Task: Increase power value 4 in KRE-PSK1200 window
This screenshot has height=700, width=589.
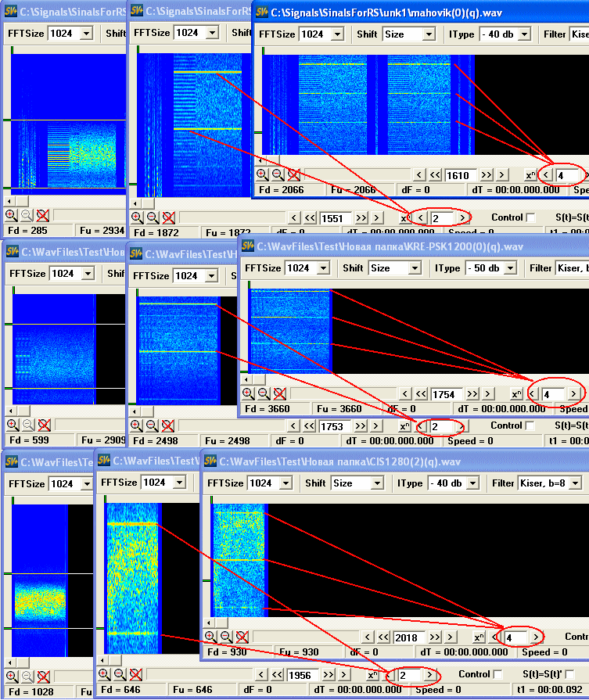Action: [573, 394]
